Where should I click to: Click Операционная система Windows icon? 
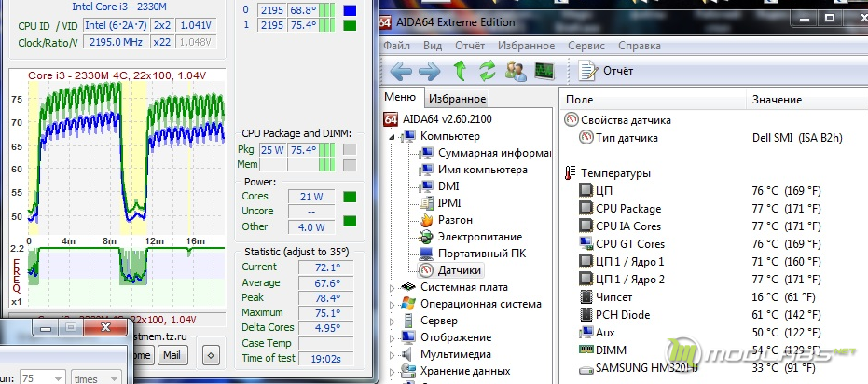[408, 304]
